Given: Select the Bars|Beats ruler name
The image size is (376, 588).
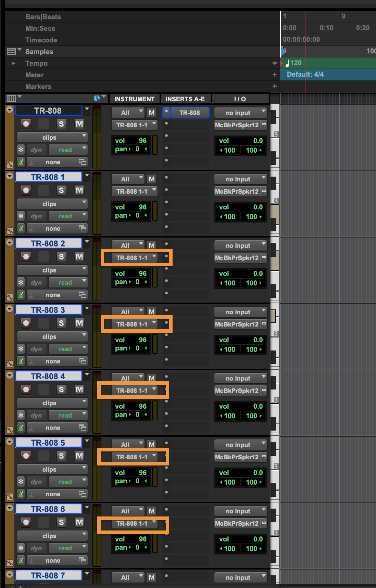Looking at the screenshot, I should [43, 17].
